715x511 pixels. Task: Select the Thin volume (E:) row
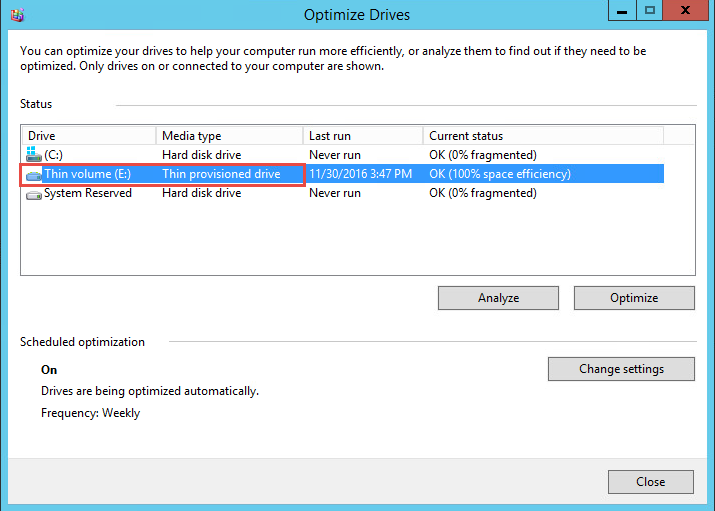pyautogui.click(x=87, y=174)
